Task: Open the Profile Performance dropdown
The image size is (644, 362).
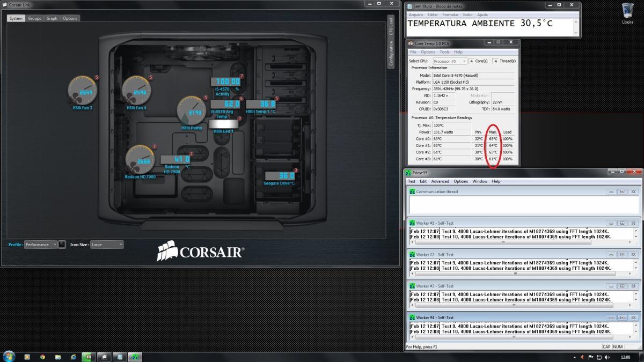Action: pos(40,245)
